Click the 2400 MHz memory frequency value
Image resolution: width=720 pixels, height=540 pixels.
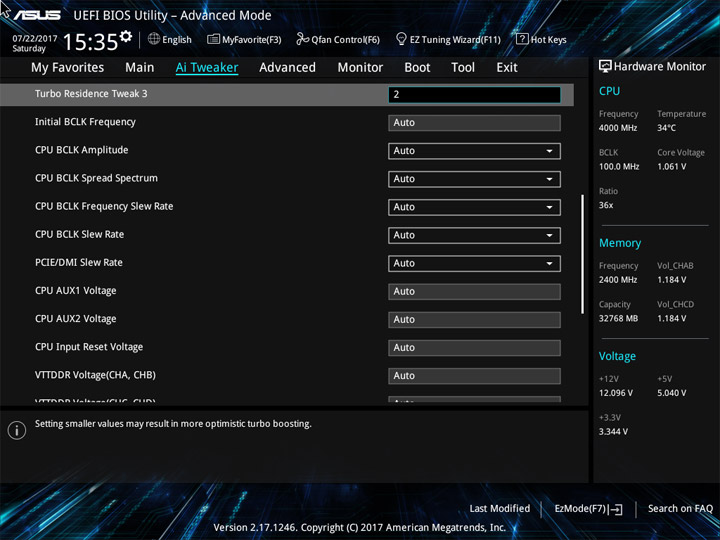618,280
